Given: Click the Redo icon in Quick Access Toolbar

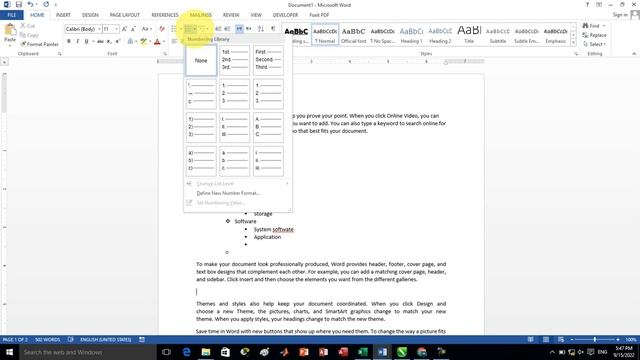Looking at the screenshot, I should (x=46, y=4).
